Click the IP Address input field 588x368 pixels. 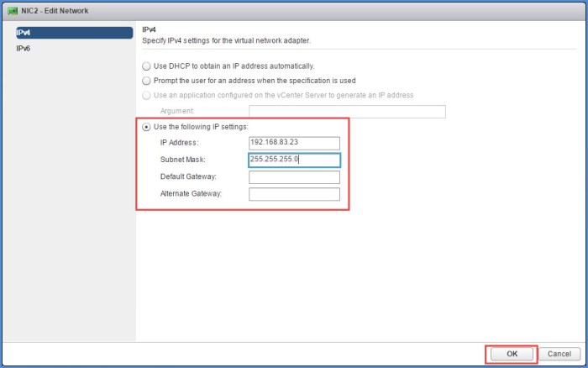pos(294,143)
